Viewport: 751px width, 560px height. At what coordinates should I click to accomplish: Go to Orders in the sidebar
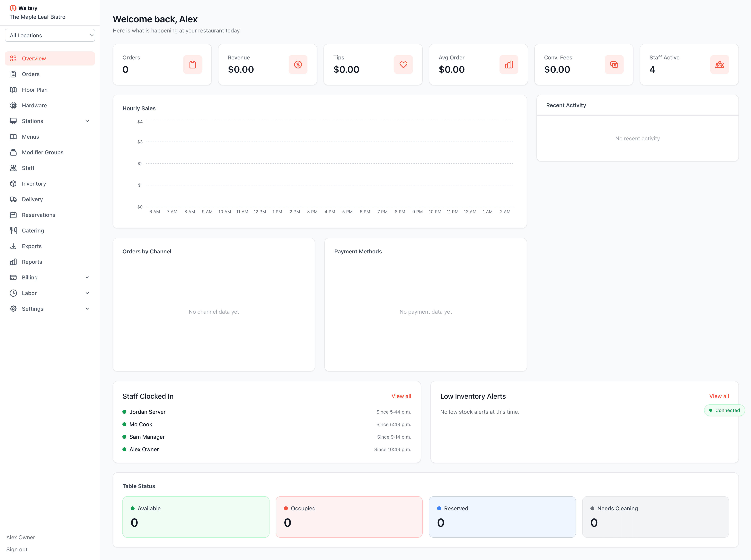pos(50,74)
